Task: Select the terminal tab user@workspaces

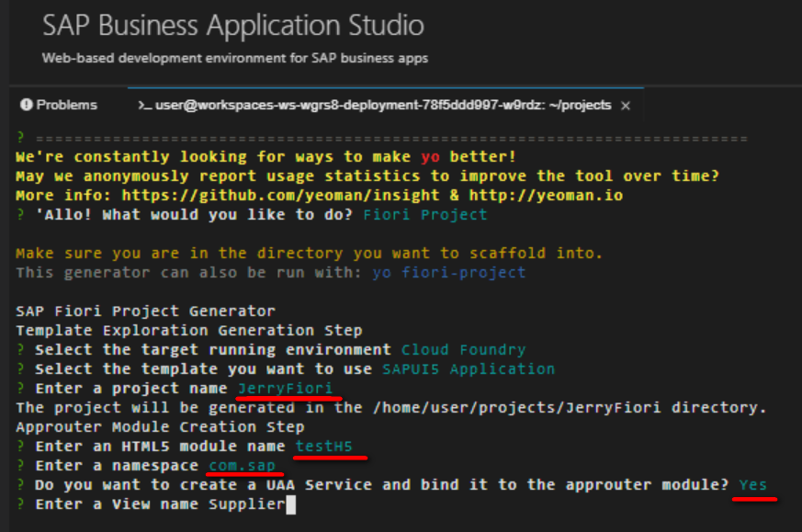Action: pos(375,105)
